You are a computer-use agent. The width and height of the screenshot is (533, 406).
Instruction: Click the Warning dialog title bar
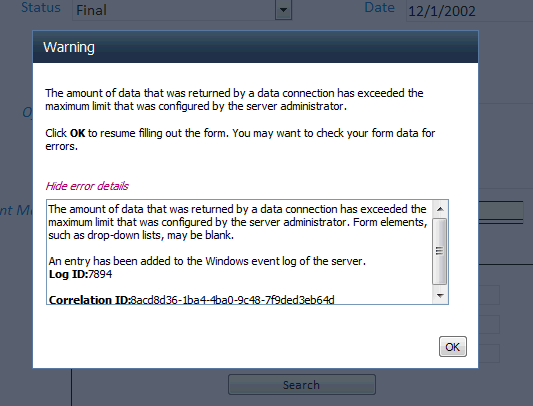pyautogui.click(x=255, y=47)
